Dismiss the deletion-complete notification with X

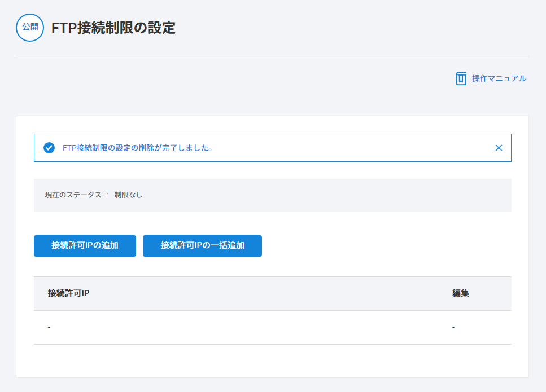pyautogui.click(x=499, y=148)
